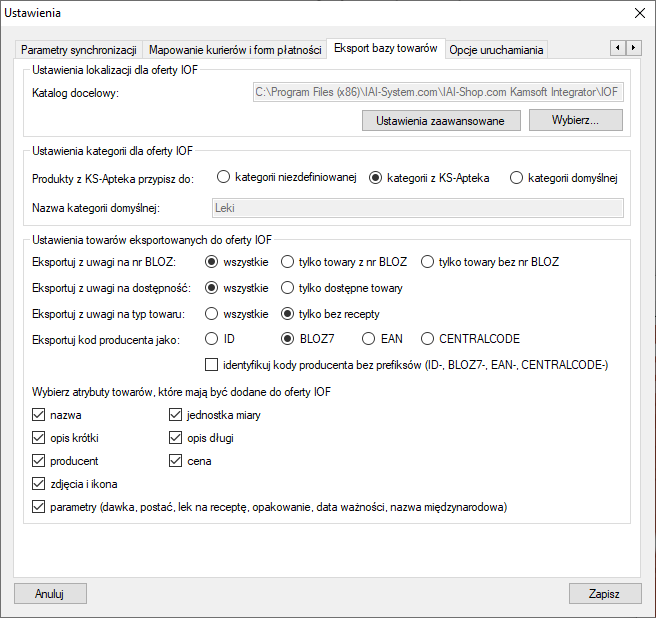Cancel changes with the Anuluj button
The image size is (656, 618).
50,593
